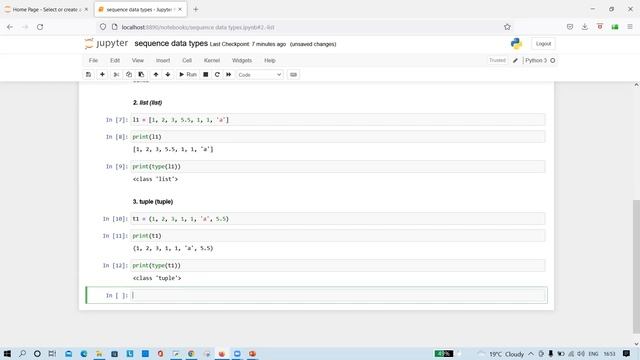
Task: Click the Python logo icon
Action: tap(516, 43)
